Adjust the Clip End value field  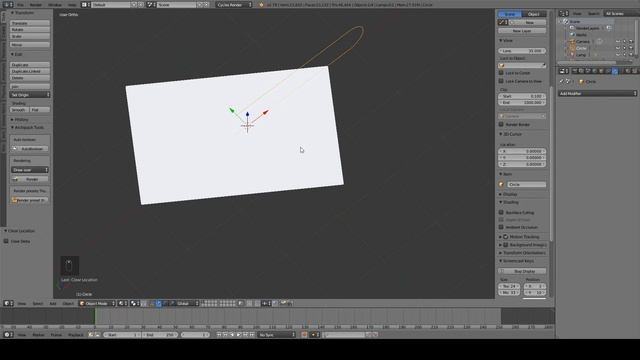tap(522, 103)
